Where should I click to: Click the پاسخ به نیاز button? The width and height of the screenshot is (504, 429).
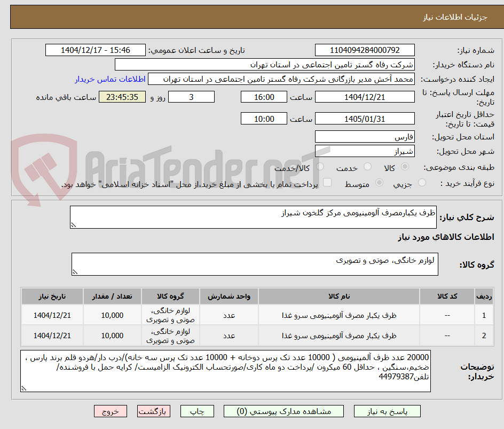(x=387, y=411)
